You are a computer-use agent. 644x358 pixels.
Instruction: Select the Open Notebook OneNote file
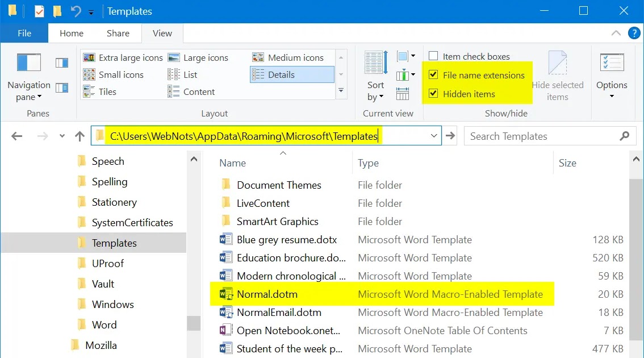280,331
